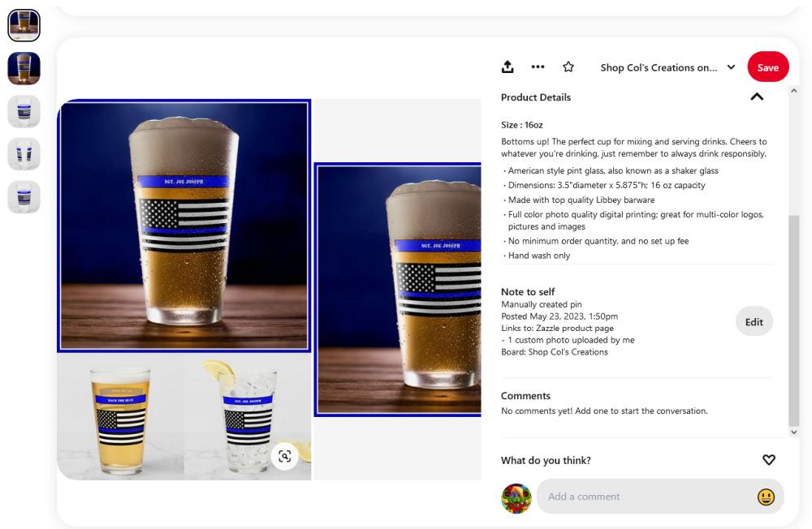Select the first beer glass thumbnail
812x529 pixels.
(24, 25)
